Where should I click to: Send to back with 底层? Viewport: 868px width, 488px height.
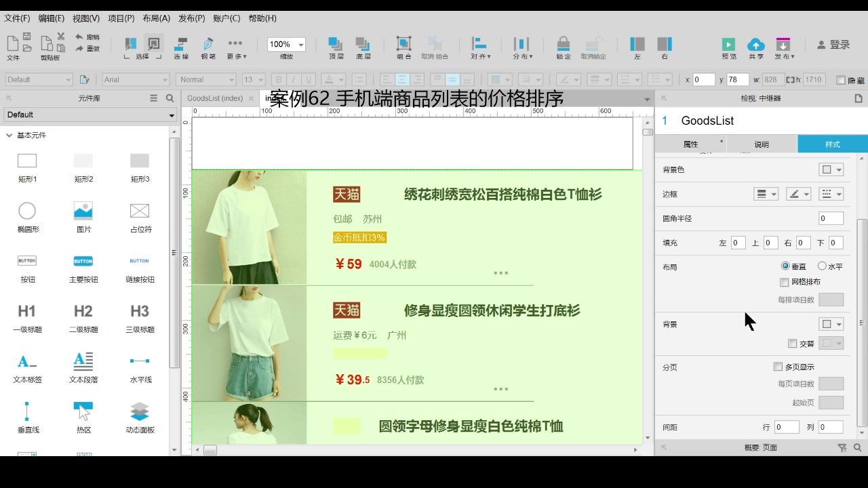tap(363, 47)
